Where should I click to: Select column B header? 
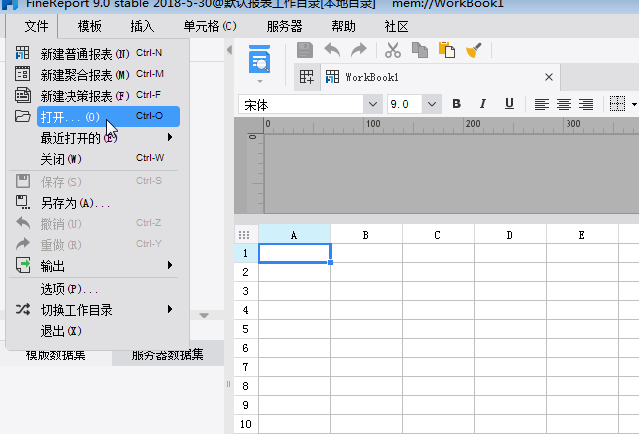click(366, 235)
